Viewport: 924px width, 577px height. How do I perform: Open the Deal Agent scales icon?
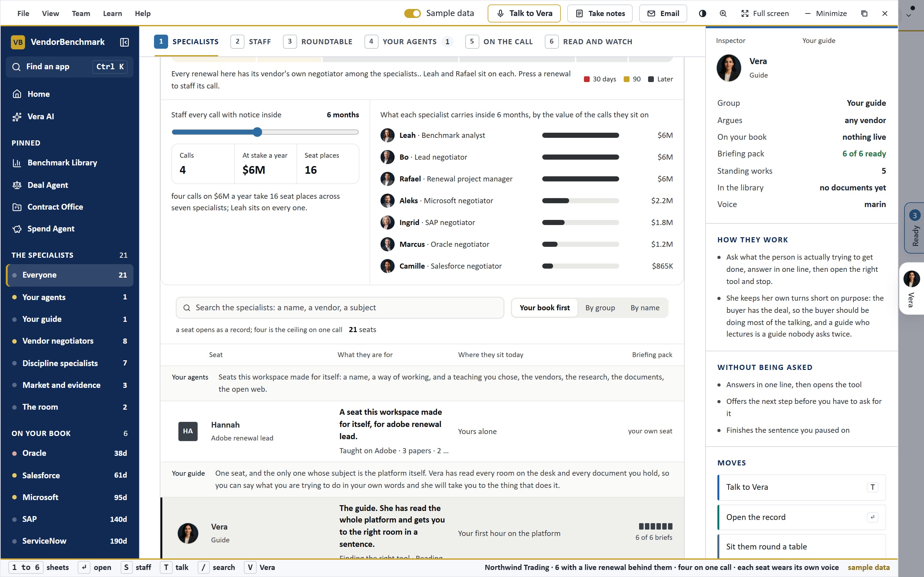[17, 185]
